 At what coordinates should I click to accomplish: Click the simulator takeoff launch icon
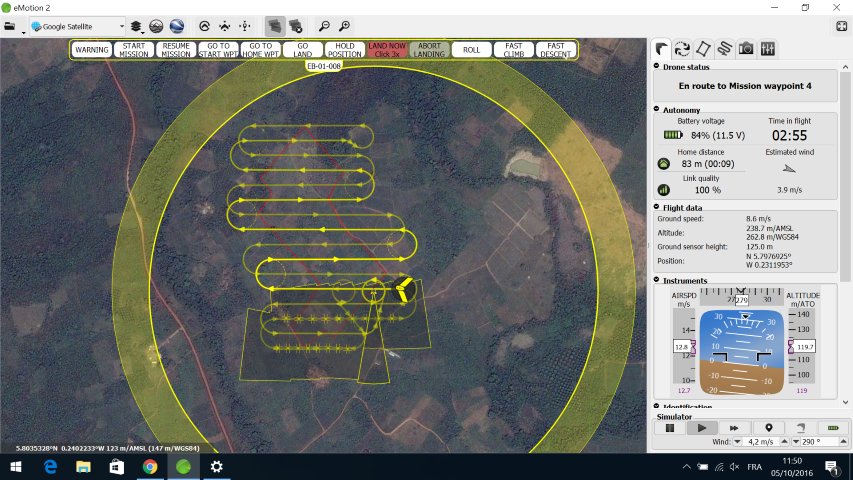point(800,428)
